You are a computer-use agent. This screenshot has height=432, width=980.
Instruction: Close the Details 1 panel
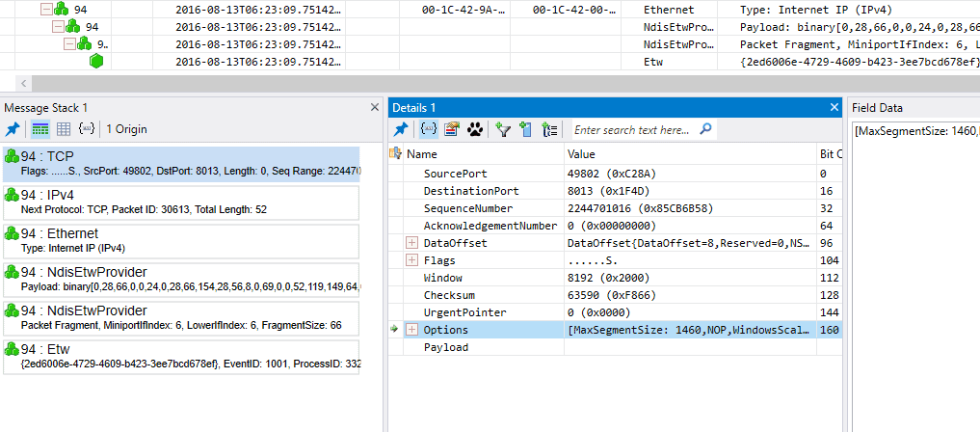click(x=834, y=107)
